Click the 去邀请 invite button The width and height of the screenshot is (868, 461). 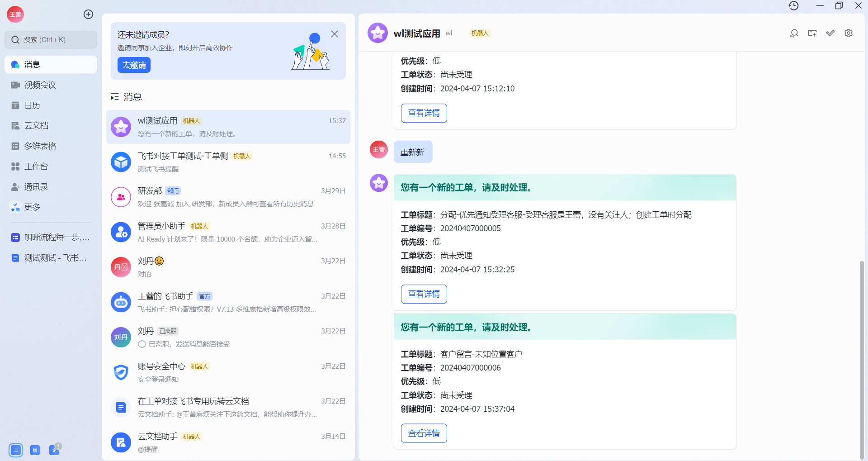[x=134, y=65]
